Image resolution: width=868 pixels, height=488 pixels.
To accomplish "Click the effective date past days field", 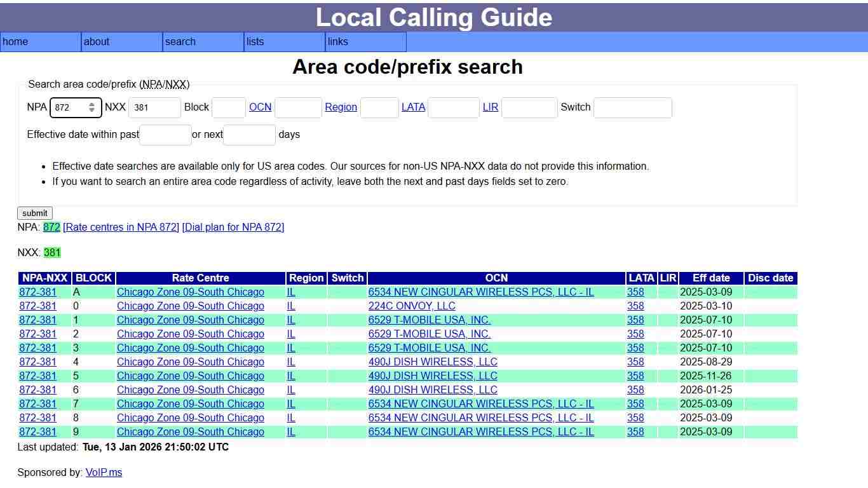I will [x=165, y=135].
